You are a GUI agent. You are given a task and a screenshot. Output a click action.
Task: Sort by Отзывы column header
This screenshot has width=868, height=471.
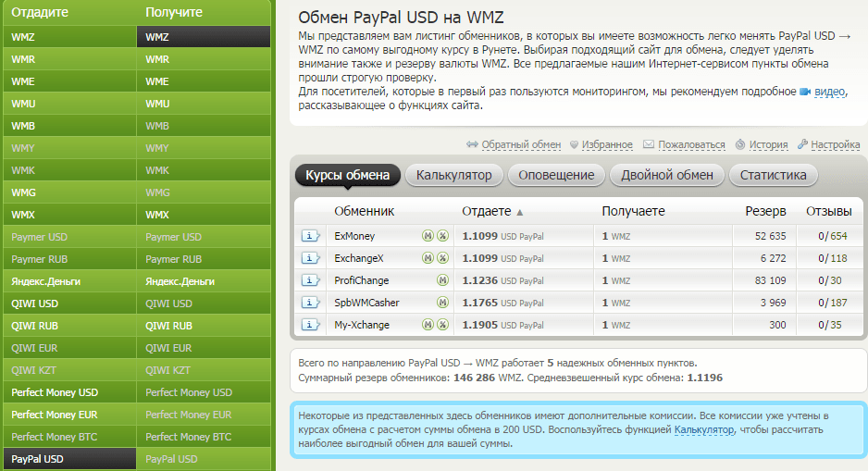(829, 211)
